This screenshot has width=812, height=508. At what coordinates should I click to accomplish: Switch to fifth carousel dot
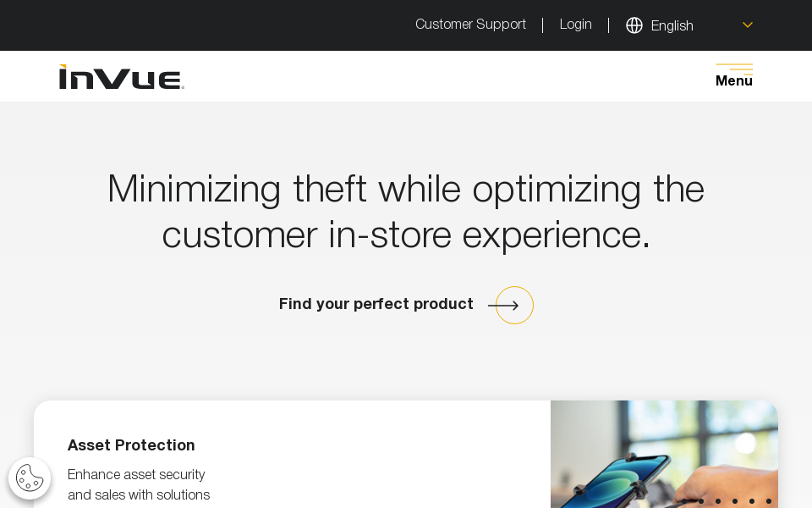(752, 501)
